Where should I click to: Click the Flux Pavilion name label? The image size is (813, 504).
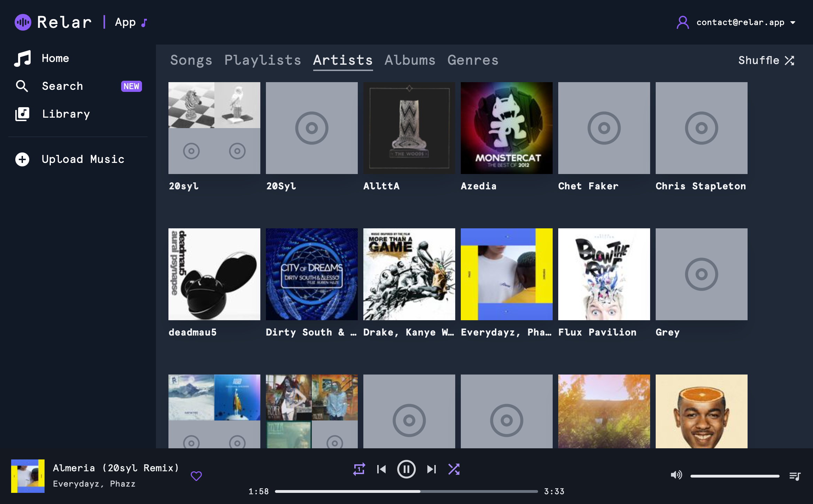pyautogui.click(x=597, y=332)
